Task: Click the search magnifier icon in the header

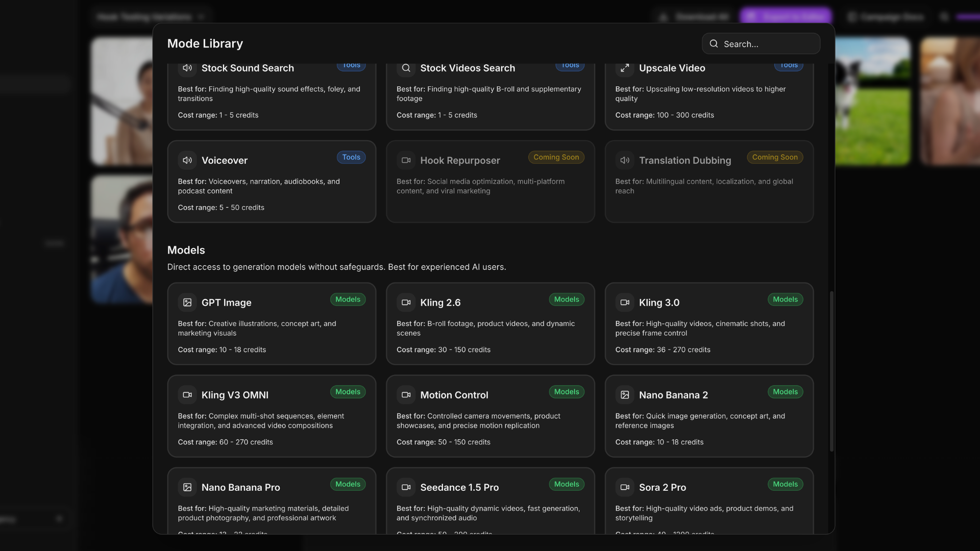Action: click(714, 44)
